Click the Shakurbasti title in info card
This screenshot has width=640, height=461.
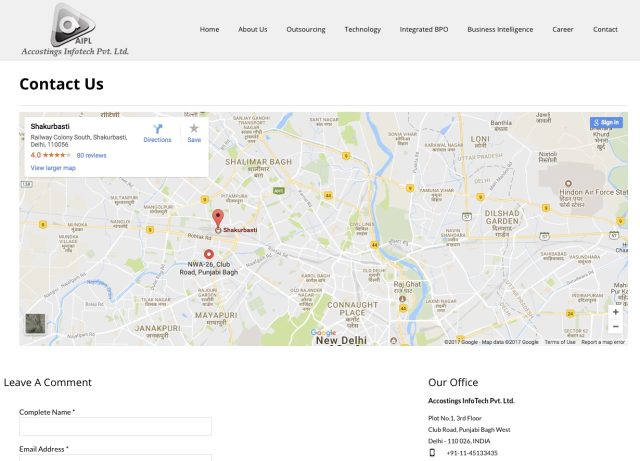[50, 127]
